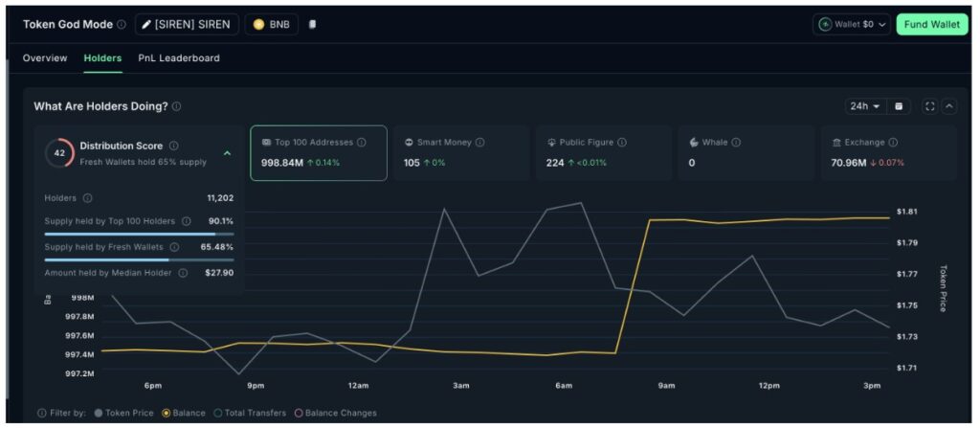
Task: Open the calendar date picker icon
Action: (899, 106)
